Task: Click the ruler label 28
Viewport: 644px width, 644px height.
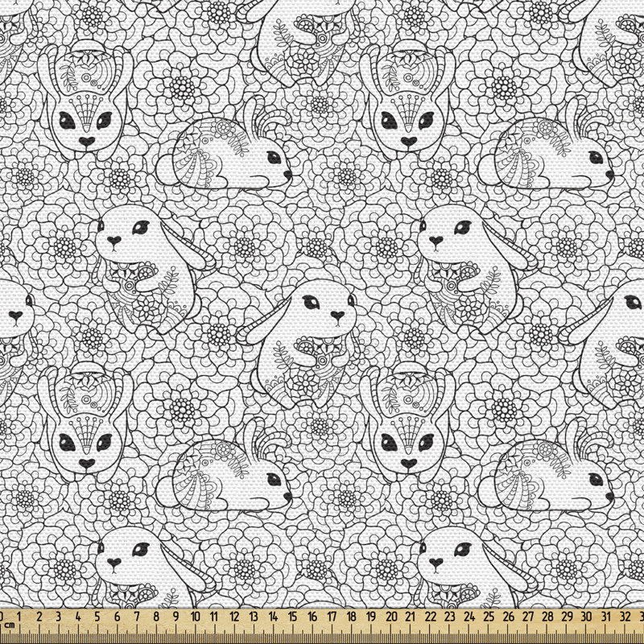Action: [x=548, y=617]
